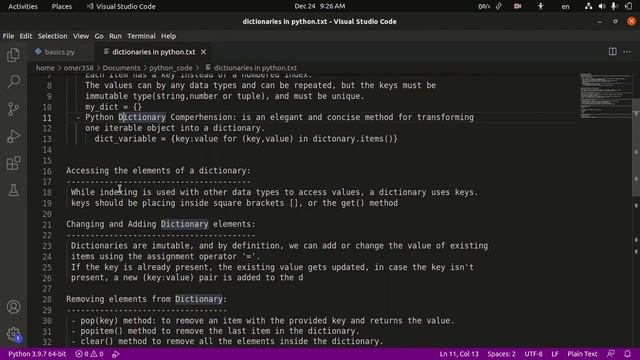This screenshot has width=640, height=360.
Task: Open the Run menu
Action: [x=115, y=36]
